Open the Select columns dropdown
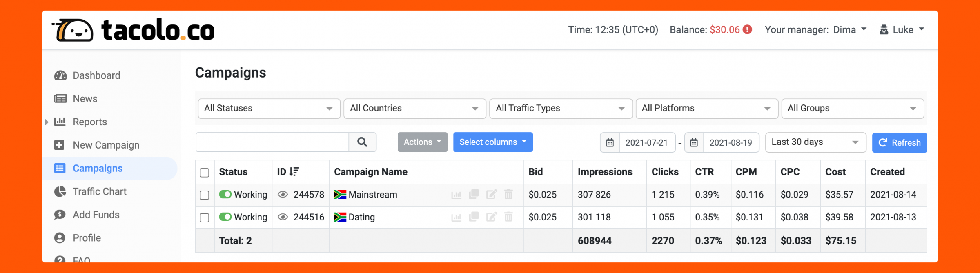980x273 pixels. (x=493, y=142)
